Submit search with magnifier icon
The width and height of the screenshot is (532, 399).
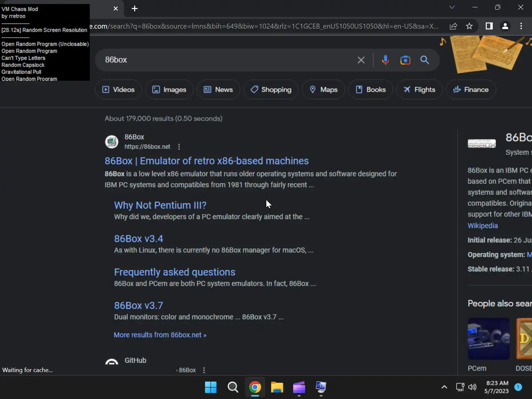click(x=425, y=60)
